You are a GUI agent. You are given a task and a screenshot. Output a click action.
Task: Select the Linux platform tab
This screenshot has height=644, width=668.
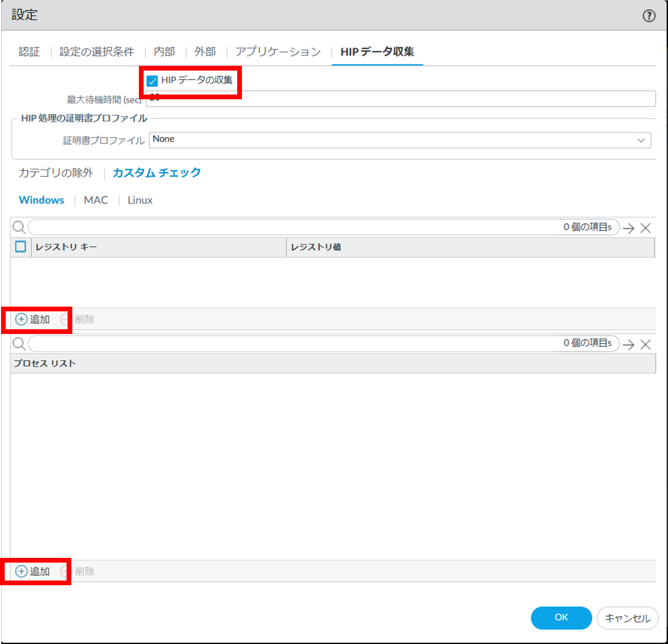[x=140, y=200]
